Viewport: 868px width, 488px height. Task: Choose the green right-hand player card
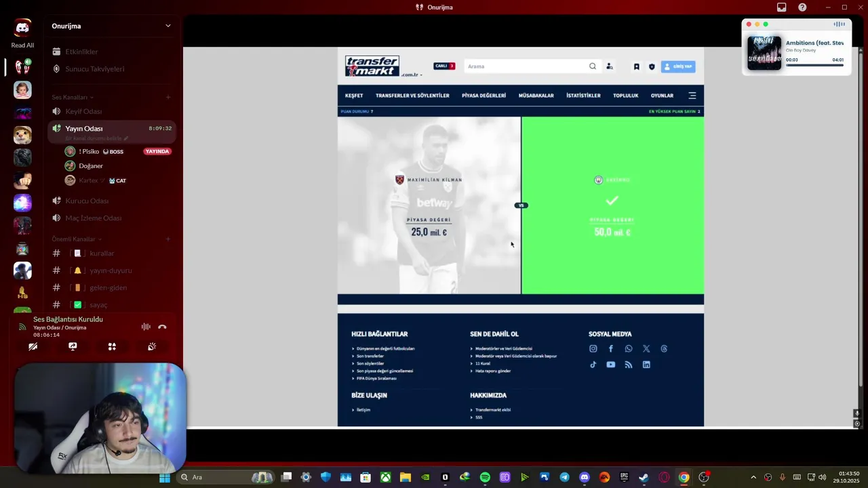pyautogui.click(x=613, y=205)
